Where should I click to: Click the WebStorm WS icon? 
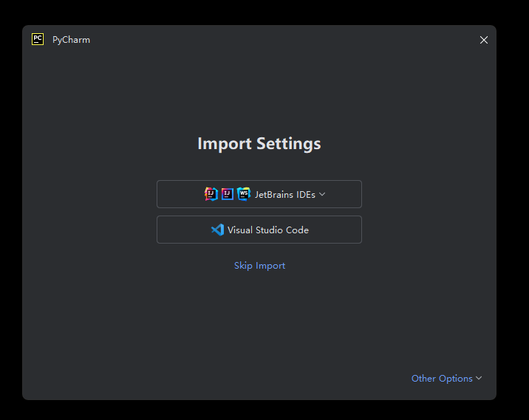coord(244,194)
